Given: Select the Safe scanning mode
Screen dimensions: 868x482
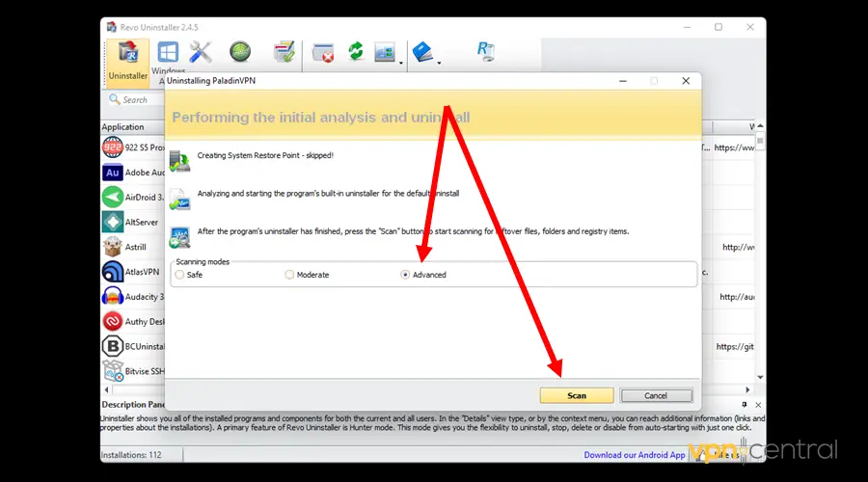Looking at the screenshot, I should tap(179, 275).
